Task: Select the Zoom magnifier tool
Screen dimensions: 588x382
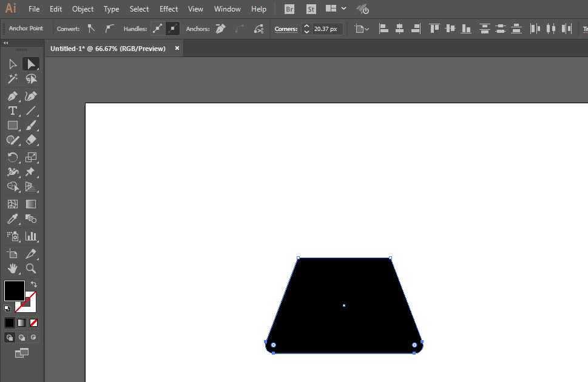Action: pyautogui.click(x=31, y=268)
